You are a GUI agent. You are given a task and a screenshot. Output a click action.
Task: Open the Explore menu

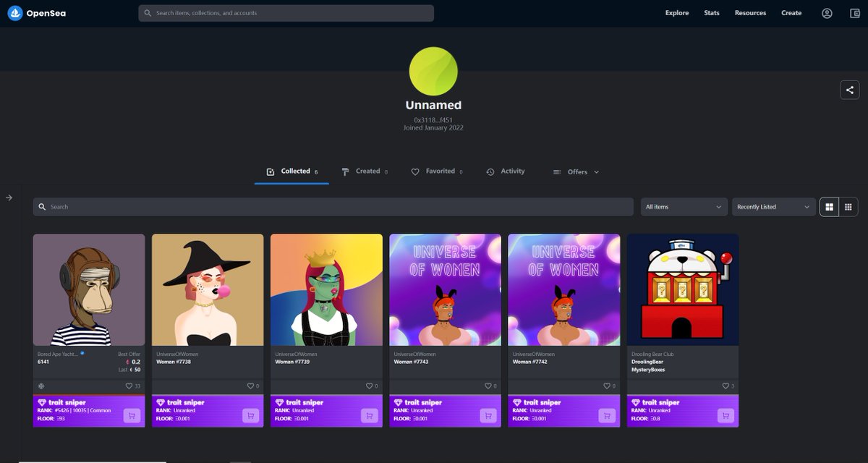click(x=677, y=13)
